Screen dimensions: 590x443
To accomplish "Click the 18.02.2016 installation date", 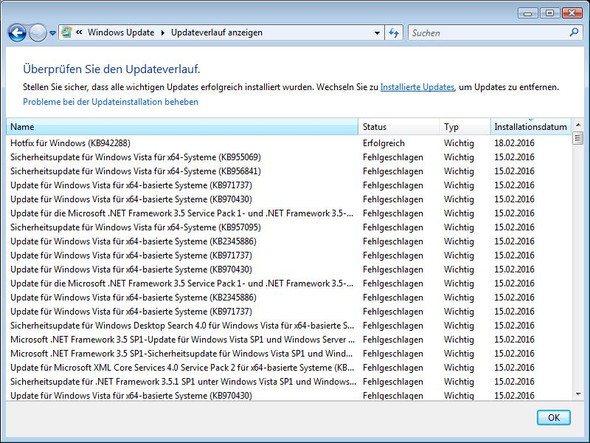I will (514, 143).
